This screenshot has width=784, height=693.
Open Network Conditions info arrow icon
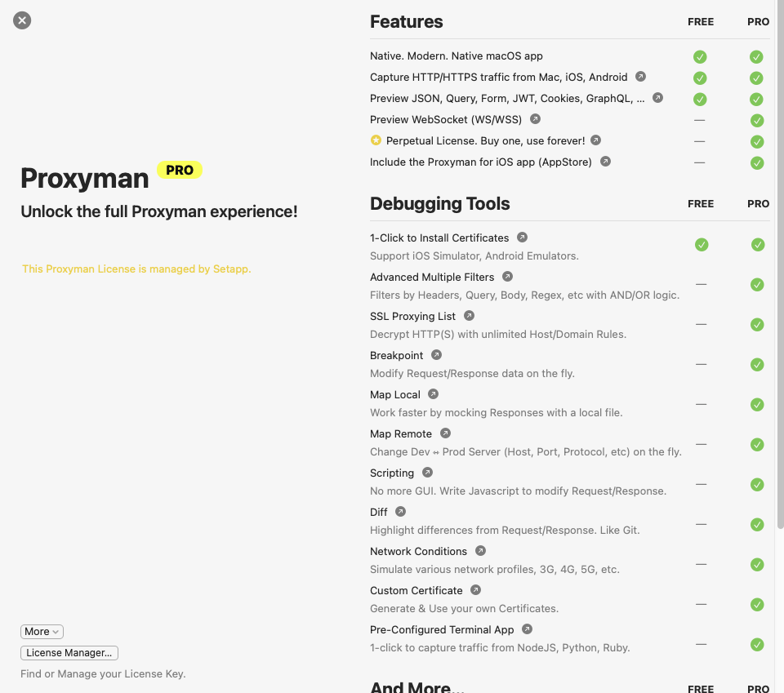pos(480,551)
